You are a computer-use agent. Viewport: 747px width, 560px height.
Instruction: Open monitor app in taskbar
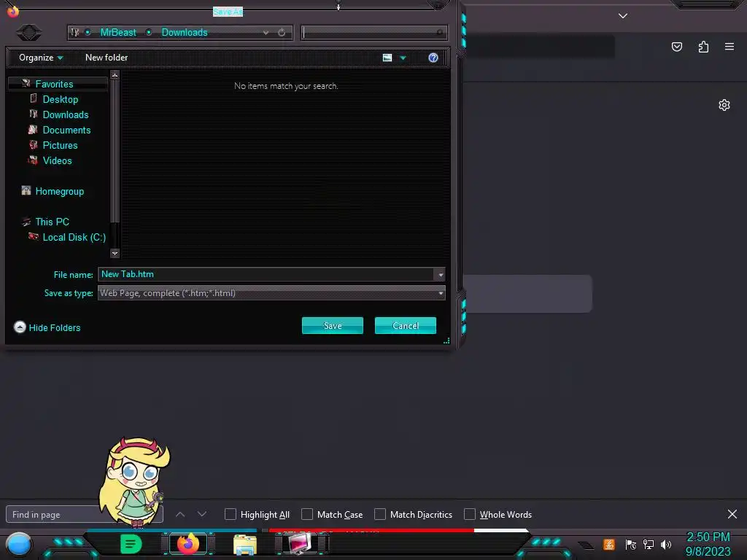[x=299, y=544]
